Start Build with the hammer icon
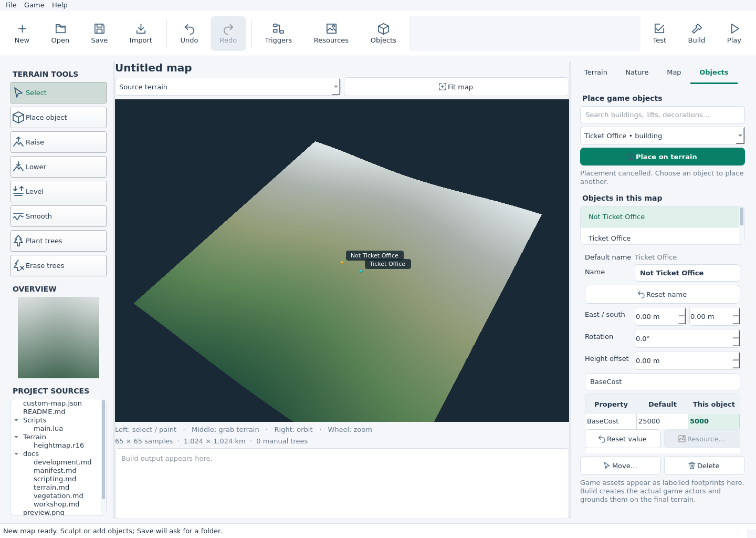This screenshot has width=756, height=538. [x=697, y=34]
